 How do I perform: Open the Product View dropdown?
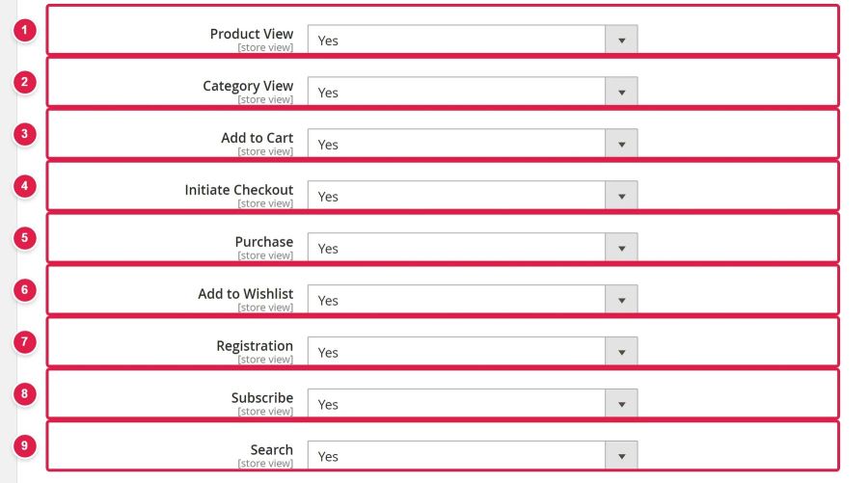pos(473,40)
